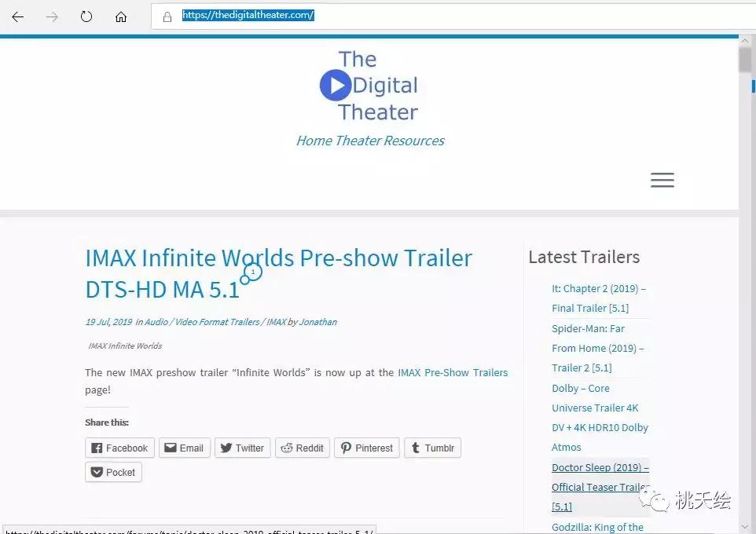This screenshot has width=756, height=534.
Task: Follow the IMAX Pre-Show Trailers link
Action: pyautogui.click(x=453, y=372)
